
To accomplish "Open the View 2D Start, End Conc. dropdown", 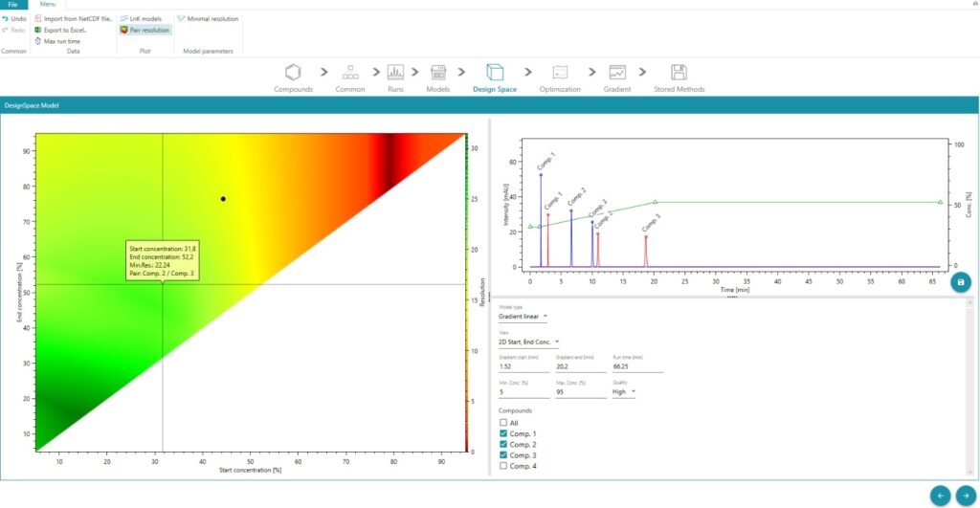I will [529, 342].
